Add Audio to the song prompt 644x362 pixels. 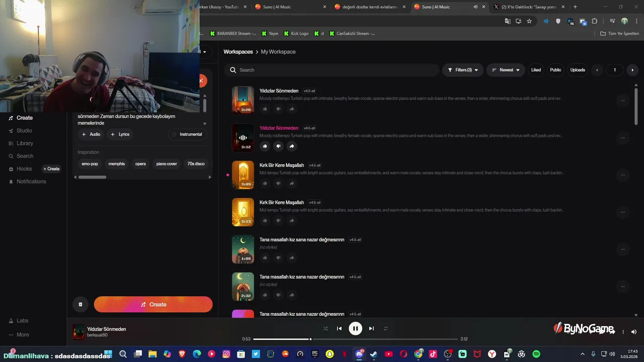(x=91, y=134)
